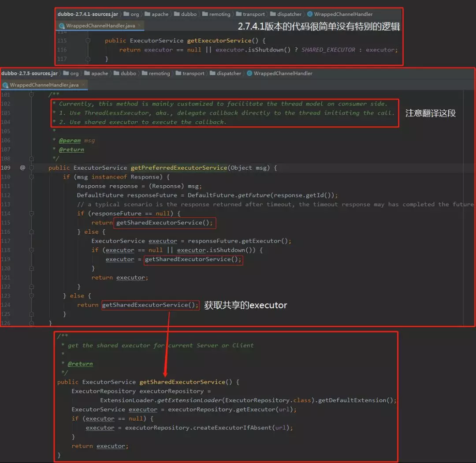Click the Java file icon on the 2.7.5 editor tab

pyautogui.click(x=5, y=85)
